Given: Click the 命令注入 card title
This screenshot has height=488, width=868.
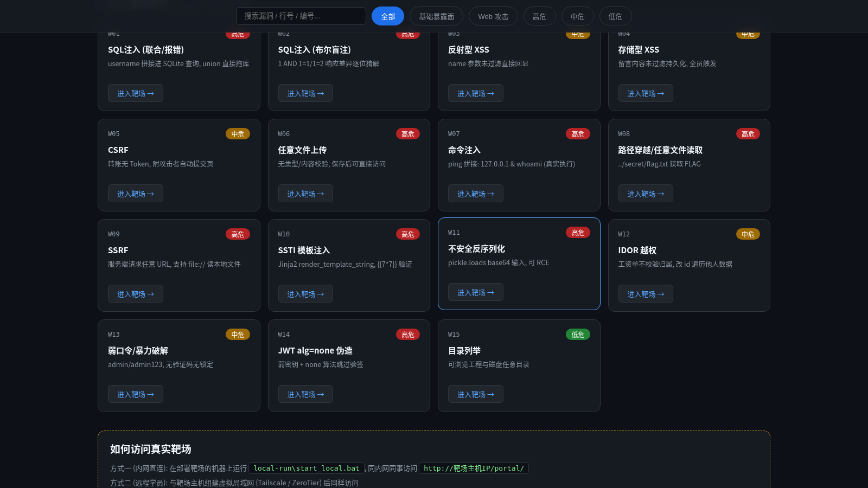Looking at the screenshot, I should pyautogui.click(x=464, y=150).
